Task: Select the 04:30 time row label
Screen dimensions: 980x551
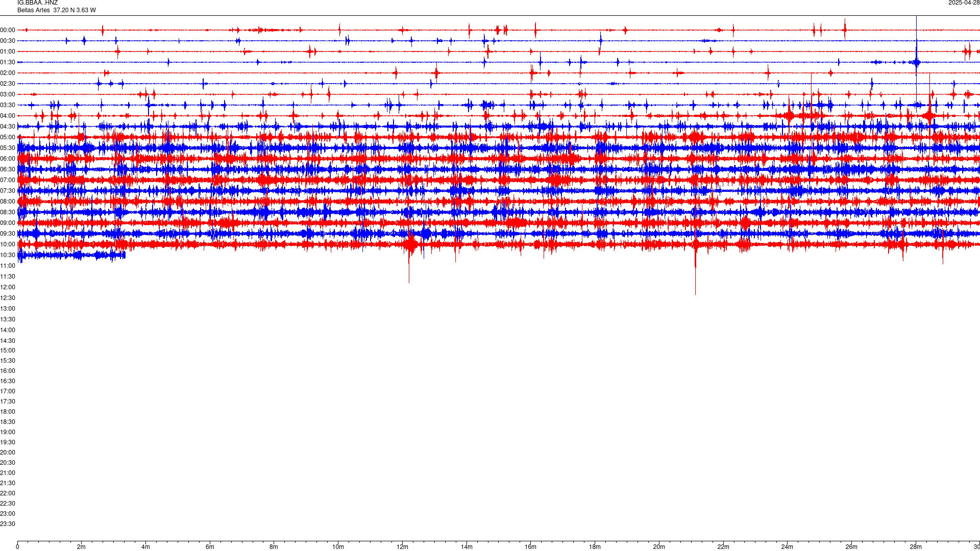Action: coord(8,127)
